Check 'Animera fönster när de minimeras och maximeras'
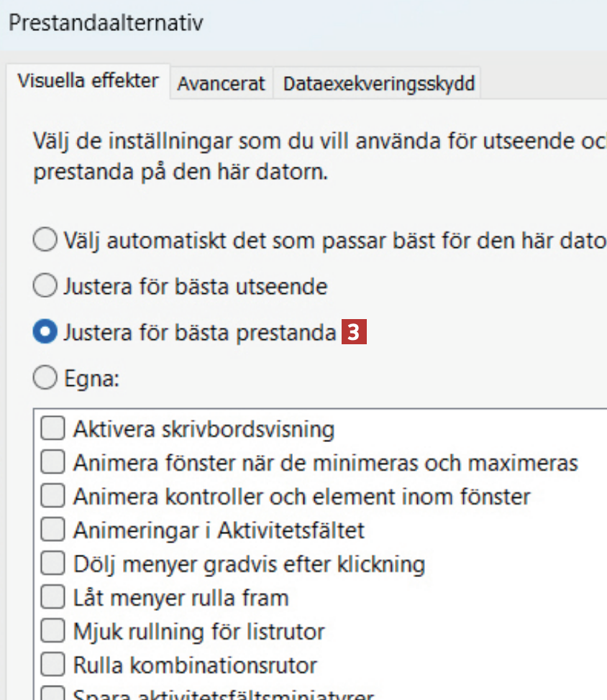This screenshot has height=700, width=607. 53,463
